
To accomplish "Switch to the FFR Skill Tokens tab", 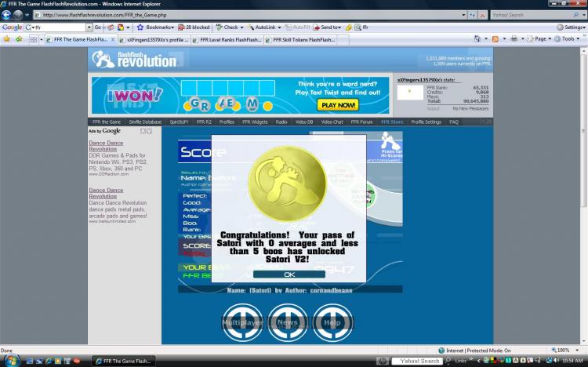I will coord(301,40).
